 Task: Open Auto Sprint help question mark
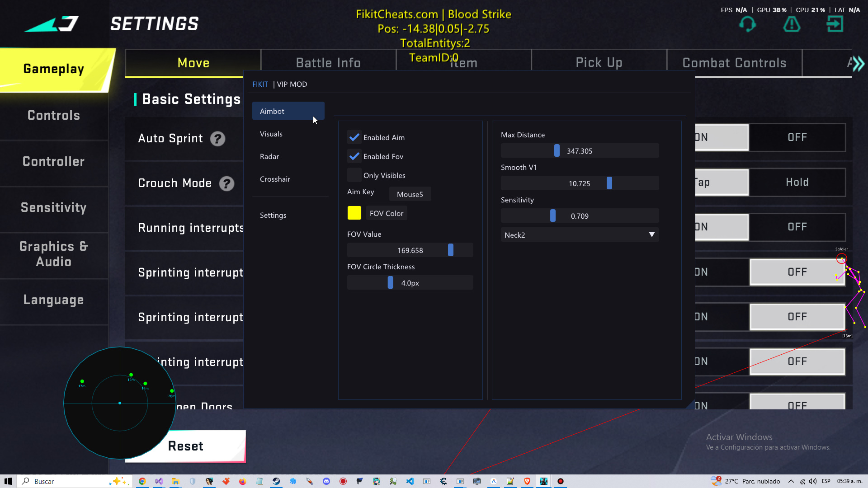click(217, 139)
